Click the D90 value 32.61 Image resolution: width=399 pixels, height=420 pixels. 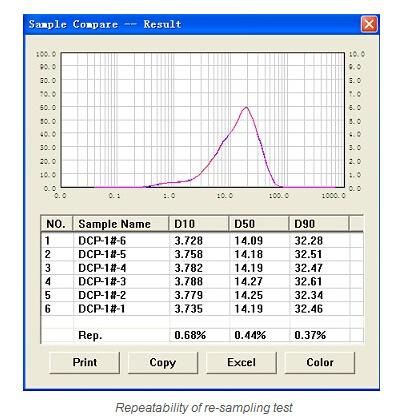click(x=308, y=282)
